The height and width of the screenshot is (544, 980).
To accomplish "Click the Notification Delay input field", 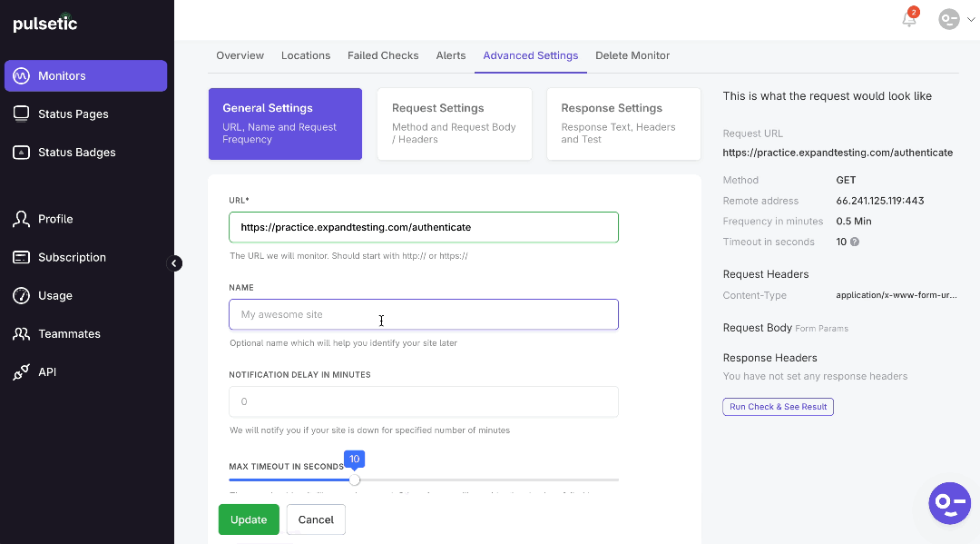I will [x=424, y=401].
